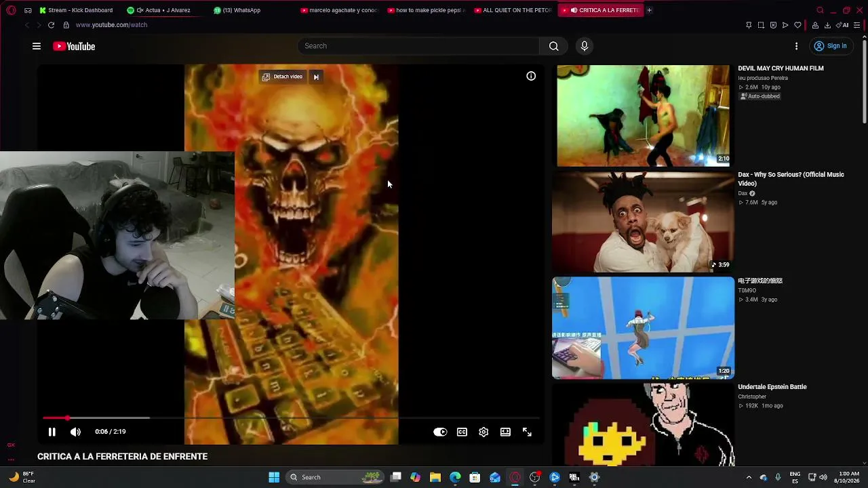This screenshot has width=868, height=488.
Task: Open player settings gear
Action: (484, 432)
